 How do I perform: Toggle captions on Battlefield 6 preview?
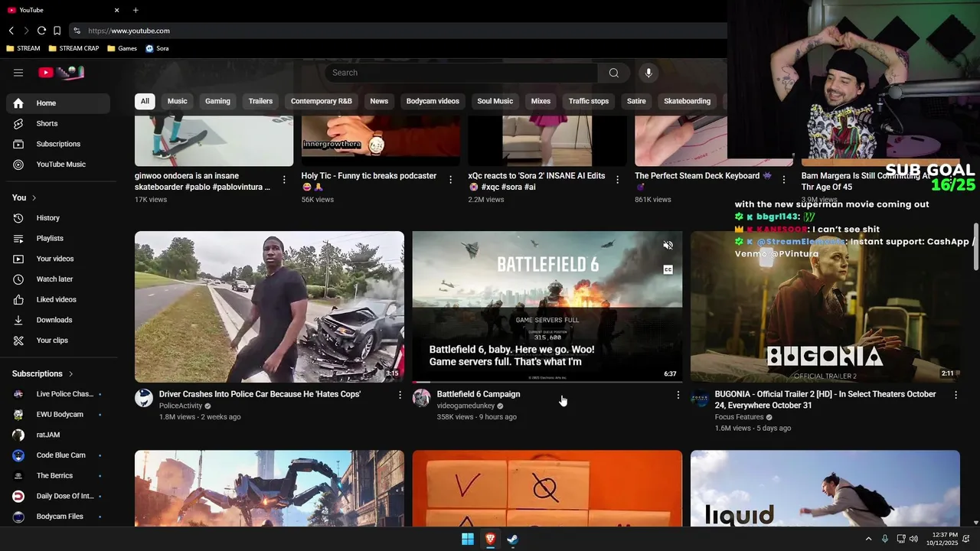[668, 269]
